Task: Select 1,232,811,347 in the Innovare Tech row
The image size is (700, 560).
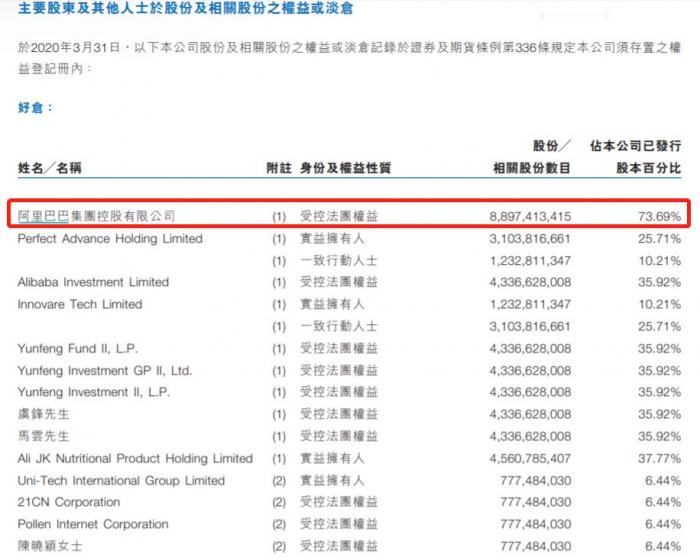Action: [530, 304]
